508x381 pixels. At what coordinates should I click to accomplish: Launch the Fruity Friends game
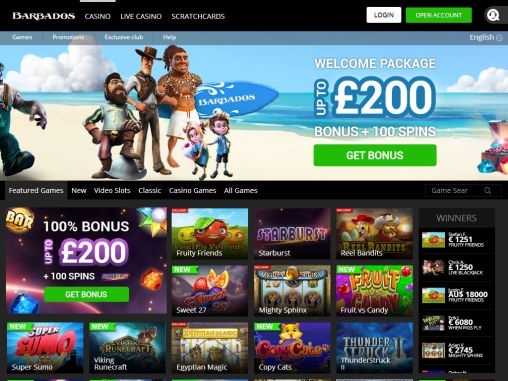[x=210, y=234]
